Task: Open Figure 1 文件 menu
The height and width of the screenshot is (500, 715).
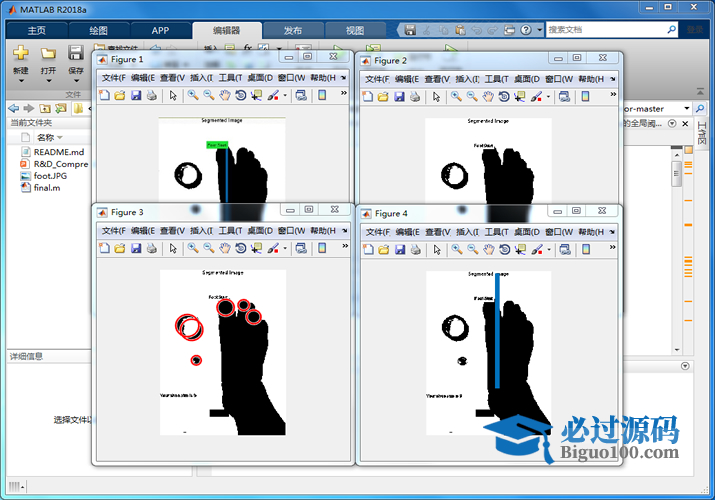Action: coord(114,78)
